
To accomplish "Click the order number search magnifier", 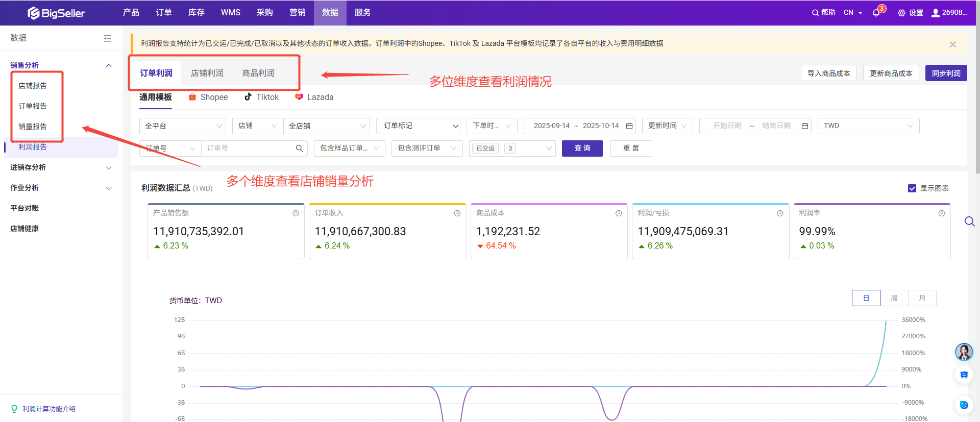I will [300, 148].
